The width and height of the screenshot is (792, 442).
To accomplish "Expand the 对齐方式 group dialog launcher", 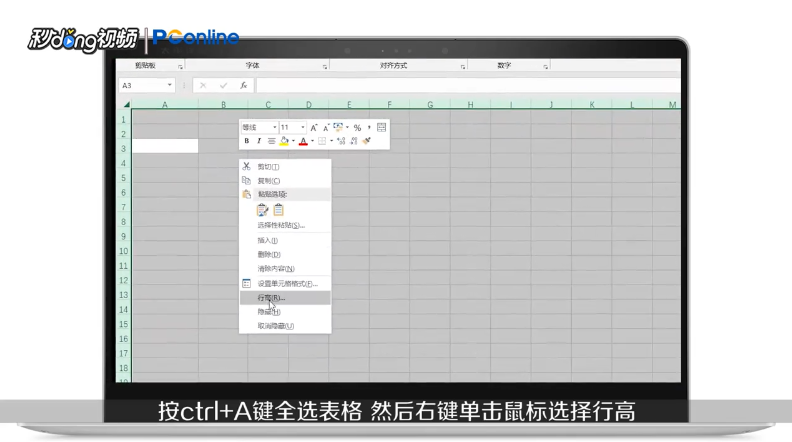I will tap(462, 67).
